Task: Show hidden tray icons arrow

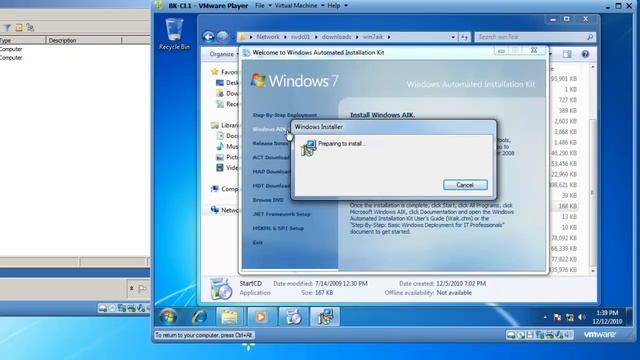Action: [545, 317]
